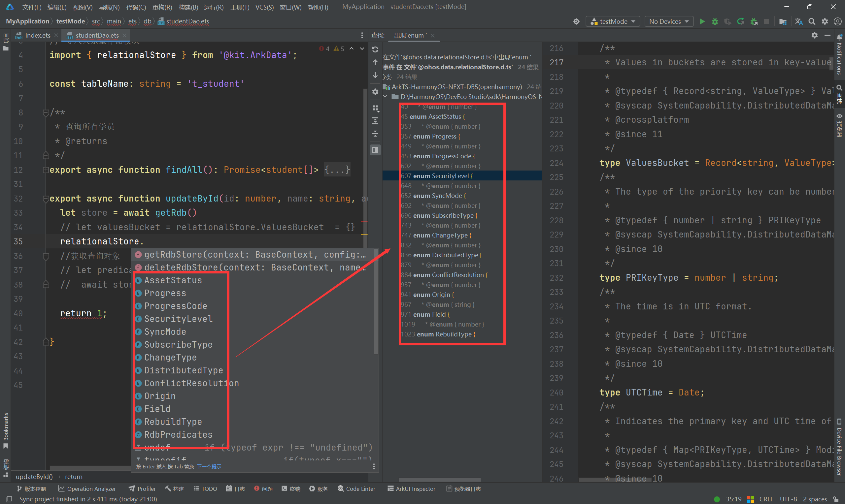Click the 下一个提示 link in completion popup
The width and height of the screenshot is (845, 504).
pyautogui.click(x=209, y=466)
